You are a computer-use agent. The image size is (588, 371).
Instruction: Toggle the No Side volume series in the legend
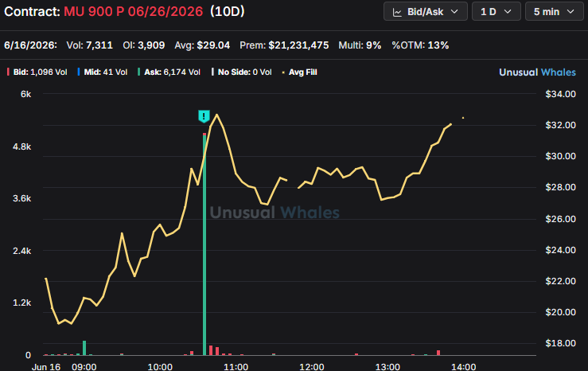tap(242, 72)
